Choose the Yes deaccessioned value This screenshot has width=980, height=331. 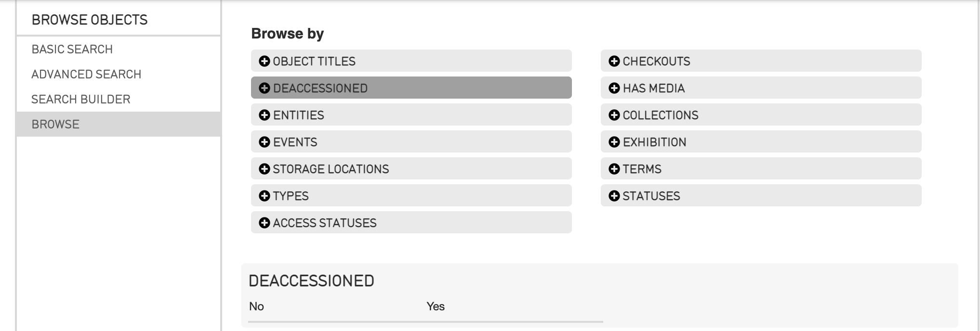[x=435, y=306]
